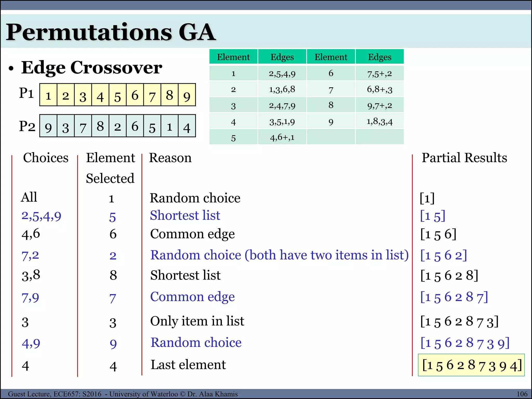Click the footer Guest Lecture ECE657 text
Screen dimensions: 532x399
(x=123, y=394)
